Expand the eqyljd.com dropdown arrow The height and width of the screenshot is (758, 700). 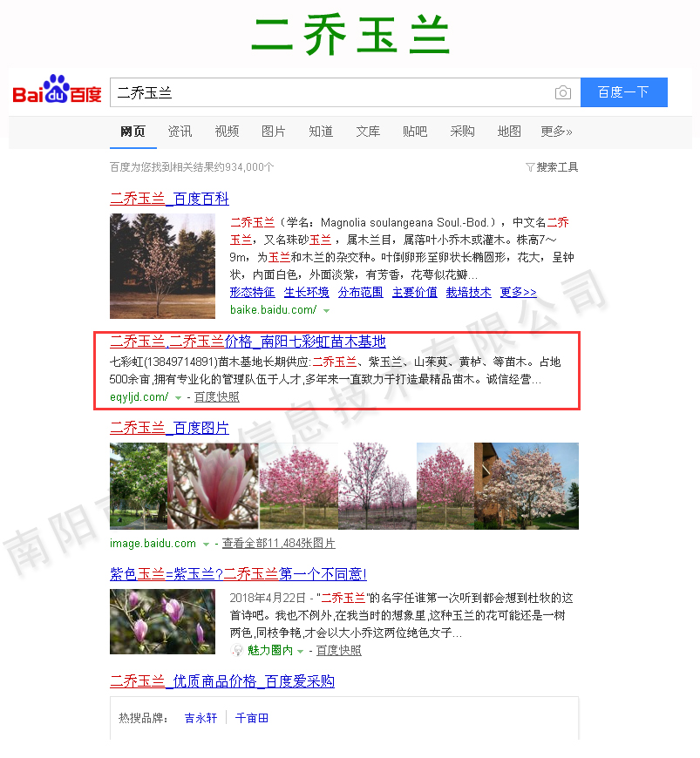coord(178,397)
